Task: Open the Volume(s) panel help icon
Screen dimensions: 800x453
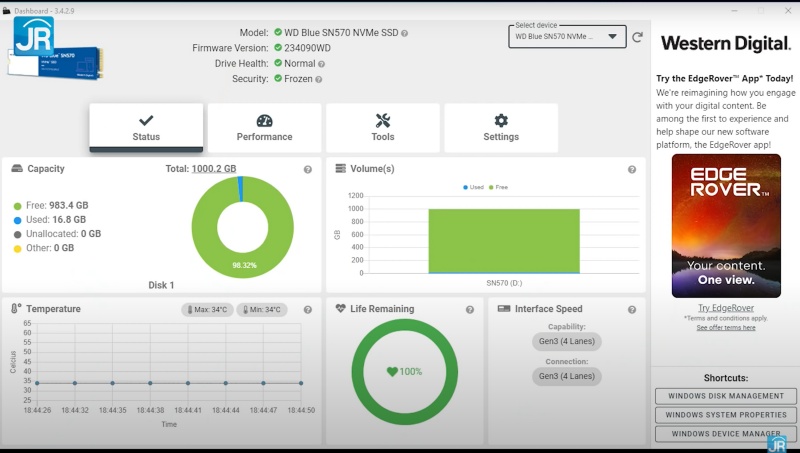Action: pos(632,170)
